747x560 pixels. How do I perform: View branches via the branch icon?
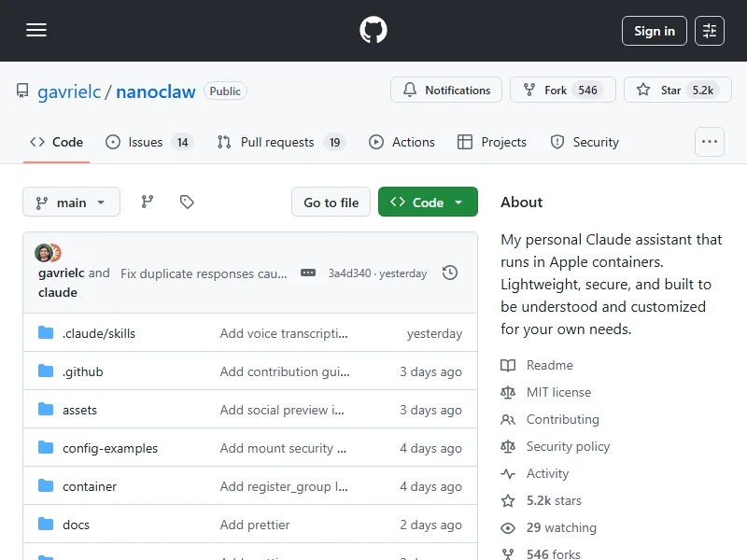pyautogui.click(x=148, y=202)
